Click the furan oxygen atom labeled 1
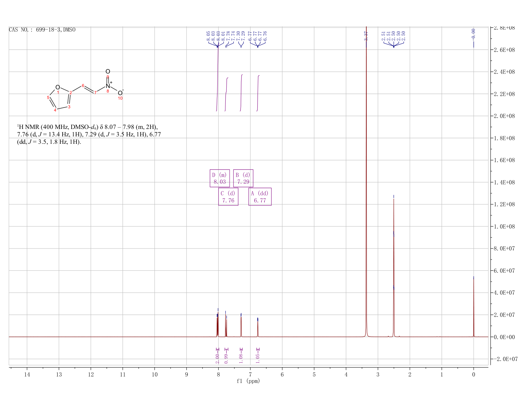The image size is (532, 411). (58, 87)
